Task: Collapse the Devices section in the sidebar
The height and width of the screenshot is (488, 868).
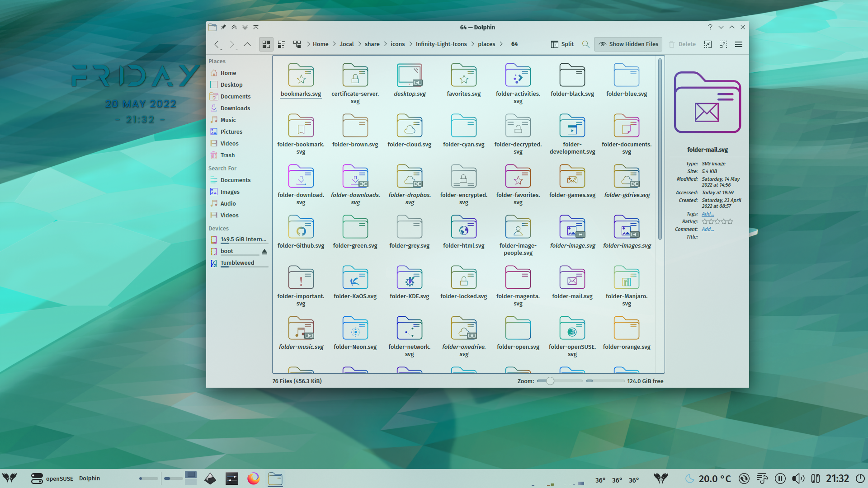Action: click(218, 228)
